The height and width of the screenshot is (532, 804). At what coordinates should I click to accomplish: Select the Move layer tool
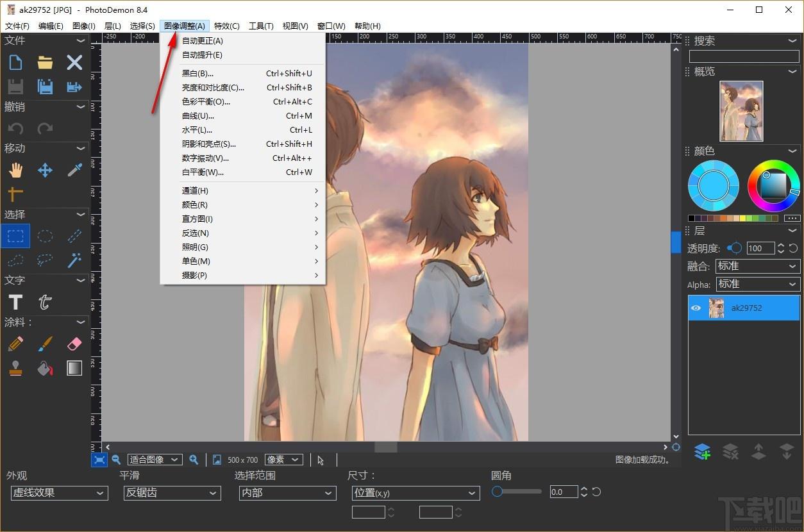pyautogui.click(x=45, y=170)
